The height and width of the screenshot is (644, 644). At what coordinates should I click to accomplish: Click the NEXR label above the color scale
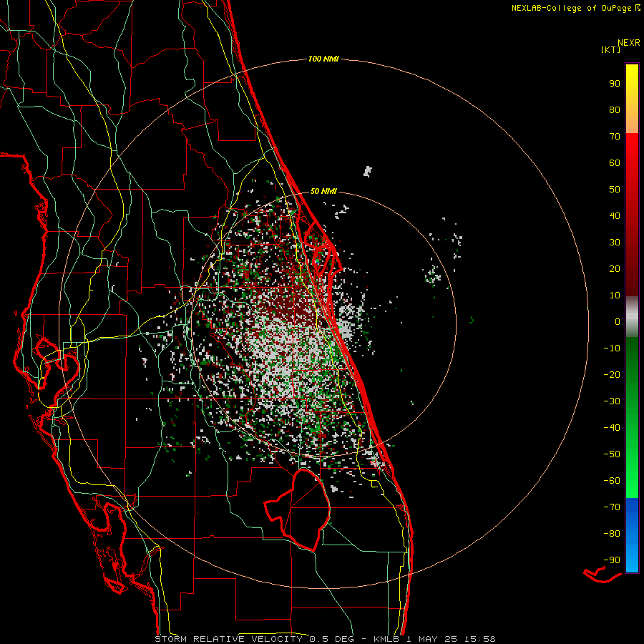[629, 43]
